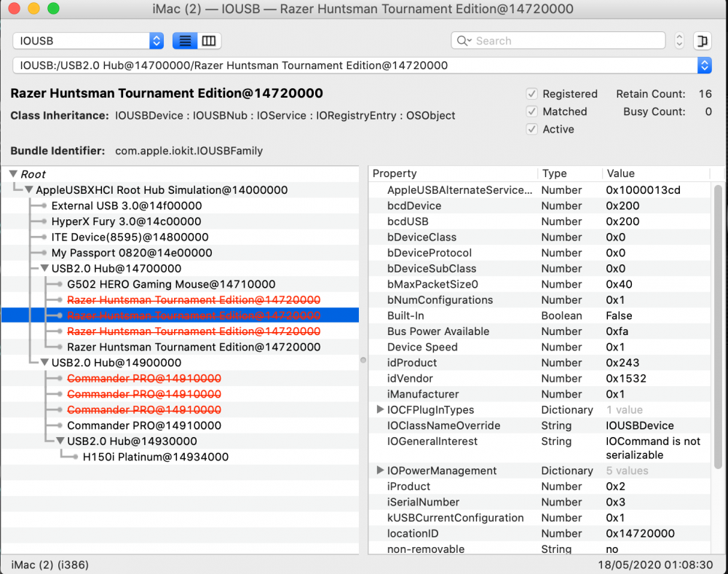Expand the IOCFPlugInTypes dictionary
Viewport: 728px width, 574px height.
[380, 409]
